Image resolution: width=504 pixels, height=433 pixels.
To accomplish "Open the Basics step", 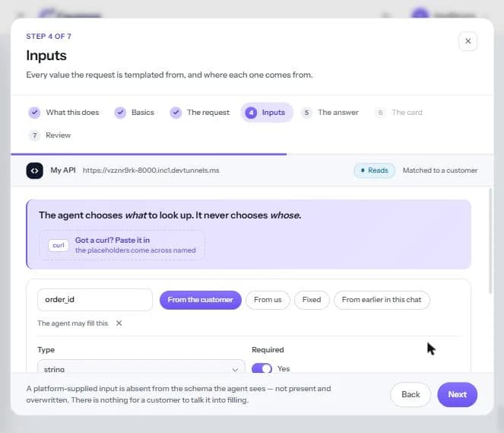I will click(x=135, y=113).
